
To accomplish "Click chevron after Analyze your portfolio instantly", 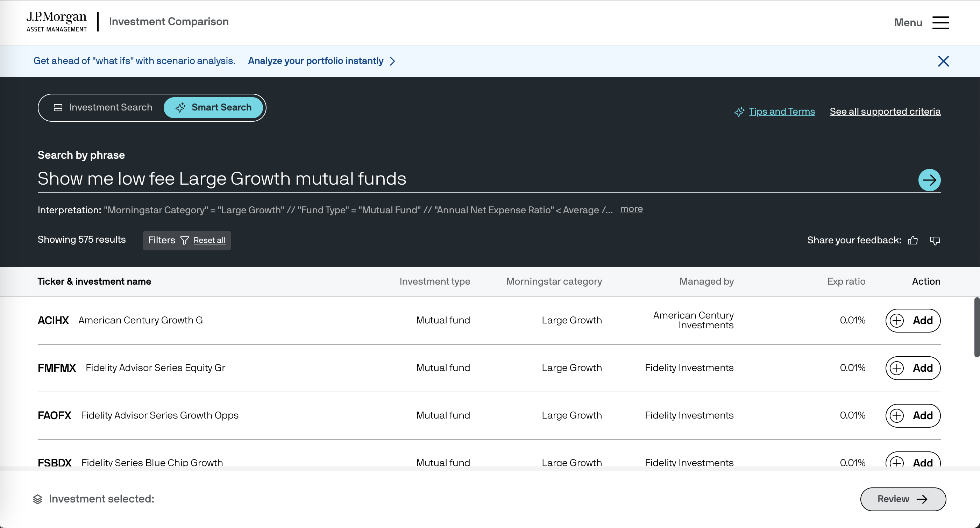I will click(x=393, y=61).
